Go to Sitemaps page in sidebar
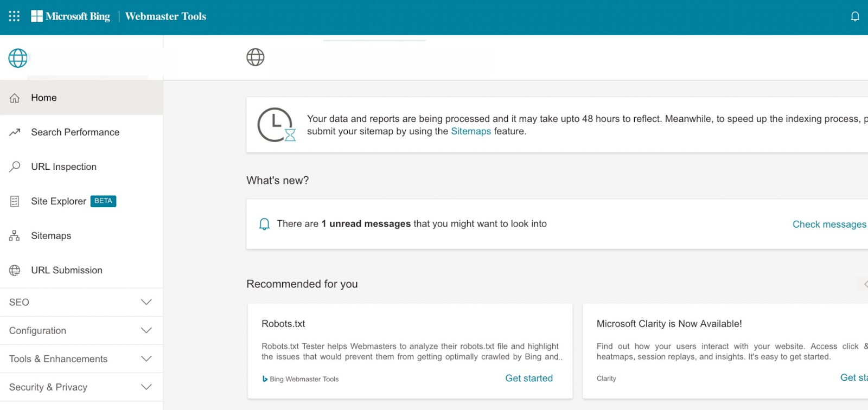The image size is (868, 410). pos(51,236)
